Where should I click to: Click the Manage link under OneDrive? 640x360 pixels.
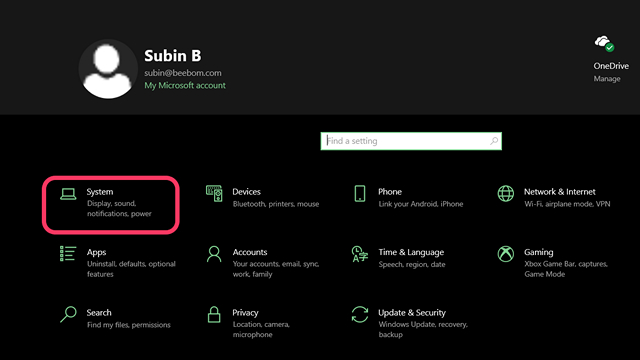(x=607, y=78)
